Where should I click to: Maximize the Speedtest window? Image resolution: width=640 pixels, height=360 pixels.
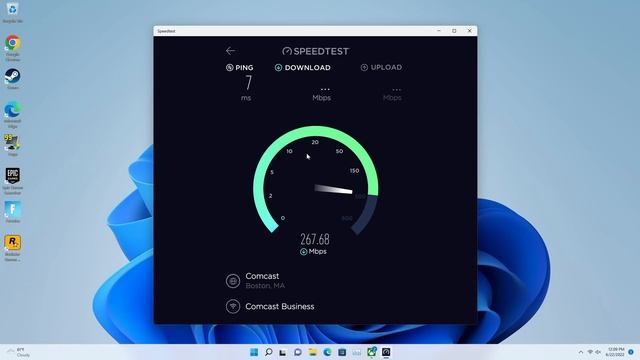(454, 31)
